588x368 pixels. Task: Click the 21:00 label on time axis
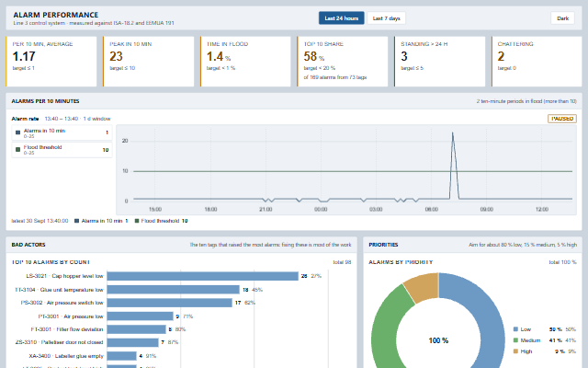(x=266, y=209)
